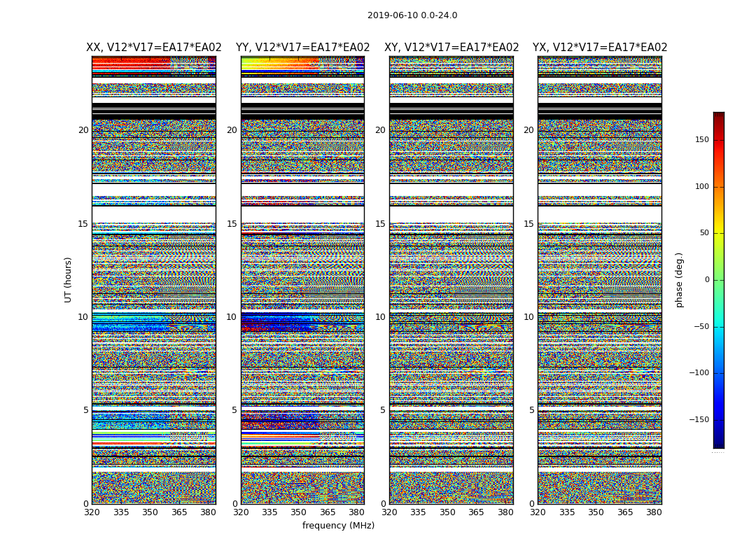Click x-axis tick '365' of XY plot

point(476,512)
